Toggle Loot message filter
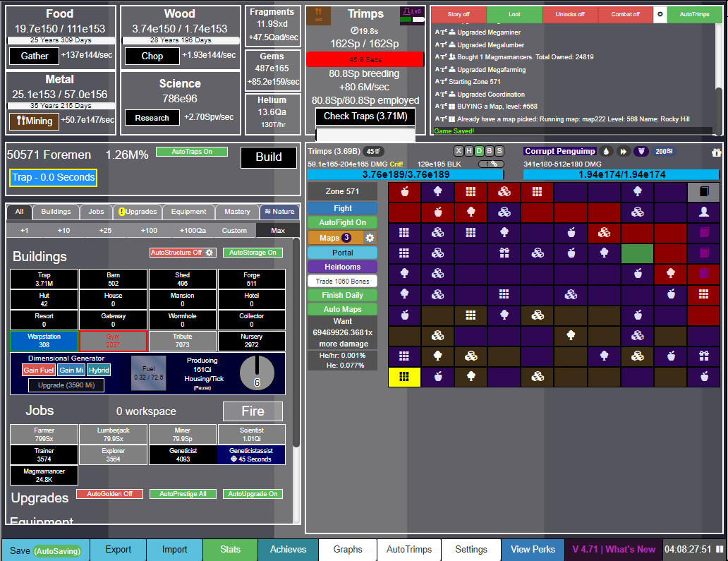The height and width of the screenshot is (561, 728). [x=514, y=14]
